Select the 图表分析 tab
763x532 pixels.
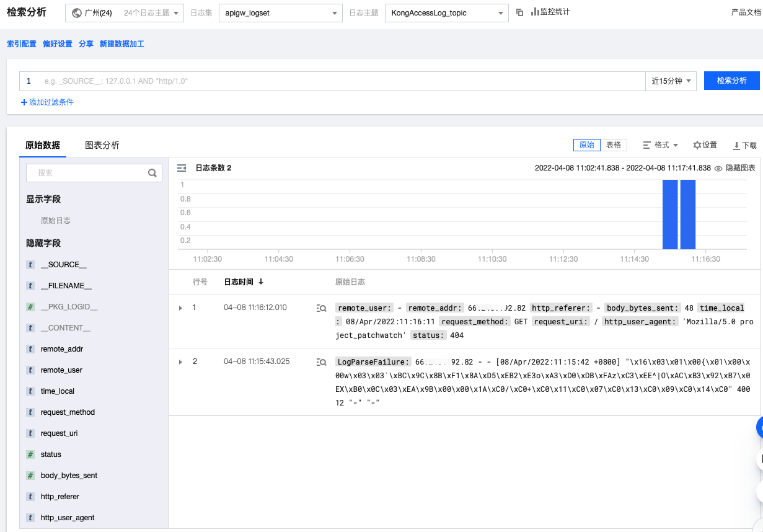tap(102, 145)
